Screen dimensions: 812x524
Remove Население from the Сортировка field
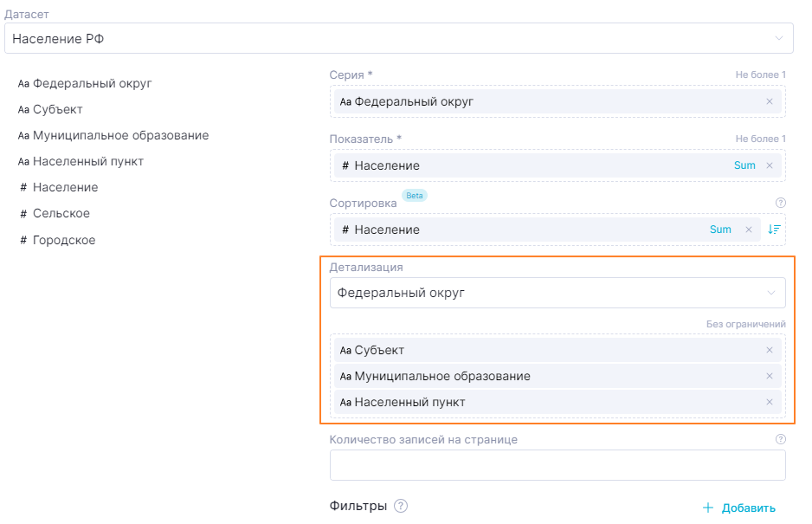[749, 230]
